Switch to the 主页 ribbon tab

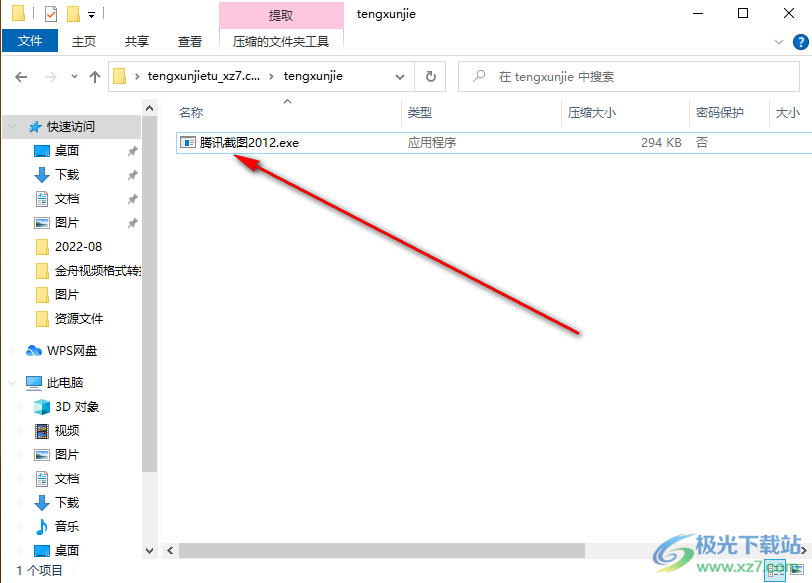(84, 41)
